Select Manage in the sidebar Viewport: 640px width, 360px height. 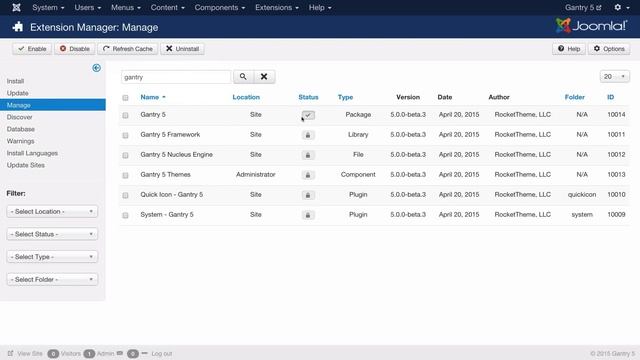tap(53, 105)
